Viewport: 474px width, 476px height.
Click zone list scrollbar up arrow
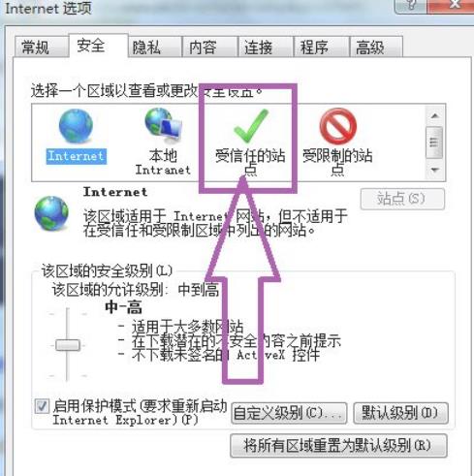pos(434,116)
